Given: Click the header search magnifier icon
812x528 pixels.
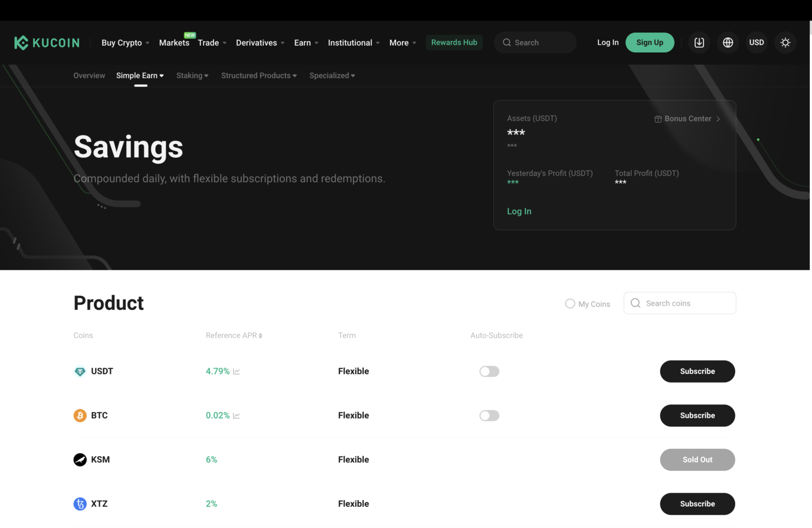Looking at the screenshot, I should point(507,42).
